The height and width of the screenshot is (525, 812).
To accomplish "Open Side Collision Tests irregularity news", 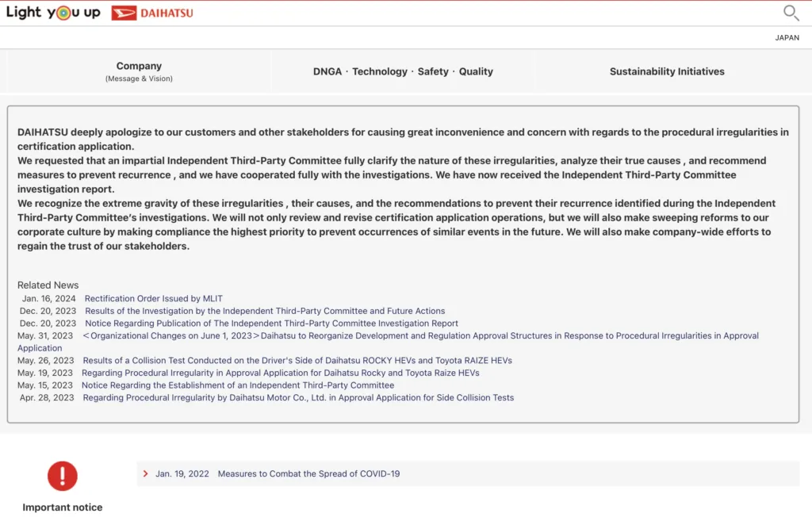I will pyautogui.click(x=298, y=397).
